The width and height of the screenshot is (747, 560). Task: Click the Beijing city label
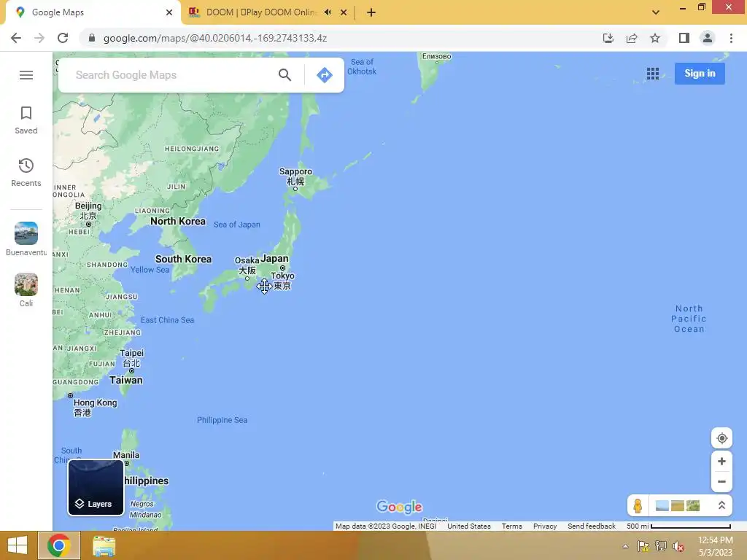[88, 211]
